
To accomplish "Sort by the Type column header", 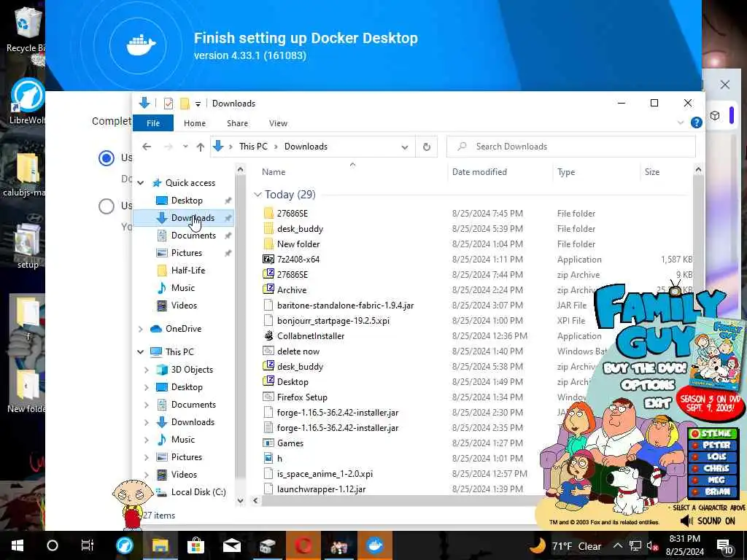I will 566,172.
